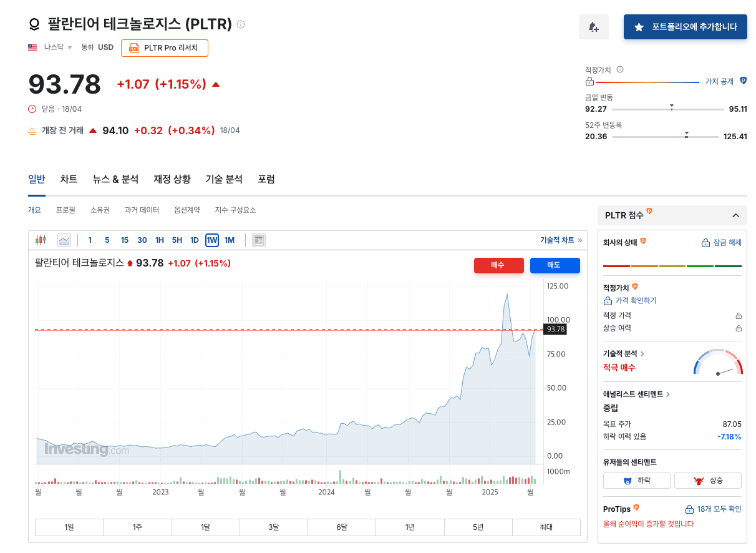Open the 나스닥 exchange dropdown
Viewport: 756px width, 553px height.
pyautogui.click(x=59, y=47)
